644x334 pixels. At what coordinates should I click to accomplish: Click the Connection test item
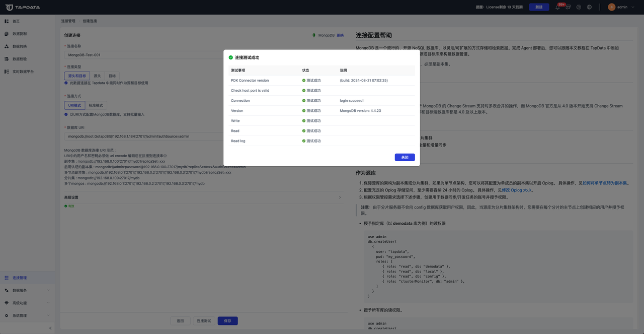point(240,101)
